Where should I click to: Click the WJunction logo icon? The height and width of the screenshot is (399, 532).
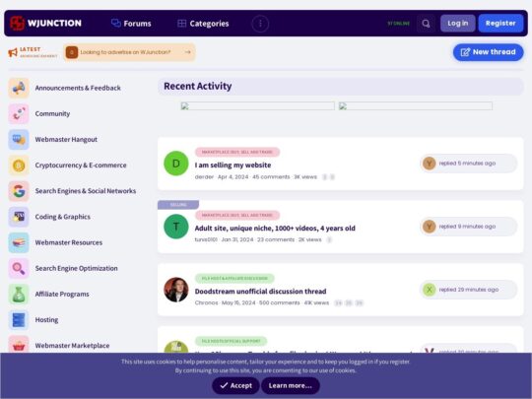click(17, 23)
